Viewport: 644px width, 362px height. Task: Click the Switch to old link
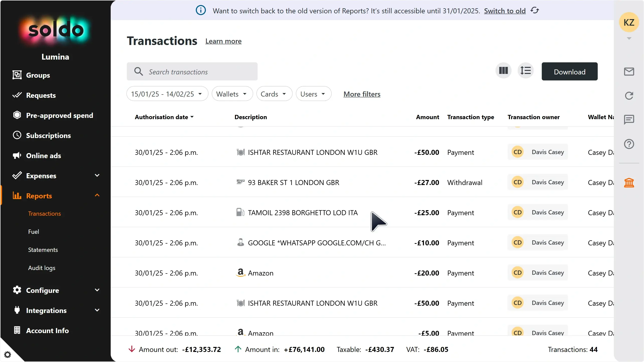[x=505, y=11]
